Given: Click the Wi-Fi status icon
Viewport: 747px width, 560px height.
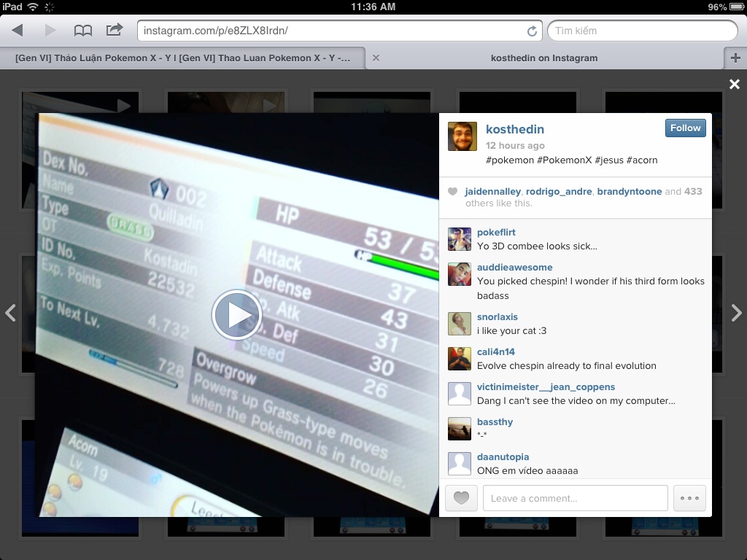Looking at the screenshot, I should [x=32, y=7].
